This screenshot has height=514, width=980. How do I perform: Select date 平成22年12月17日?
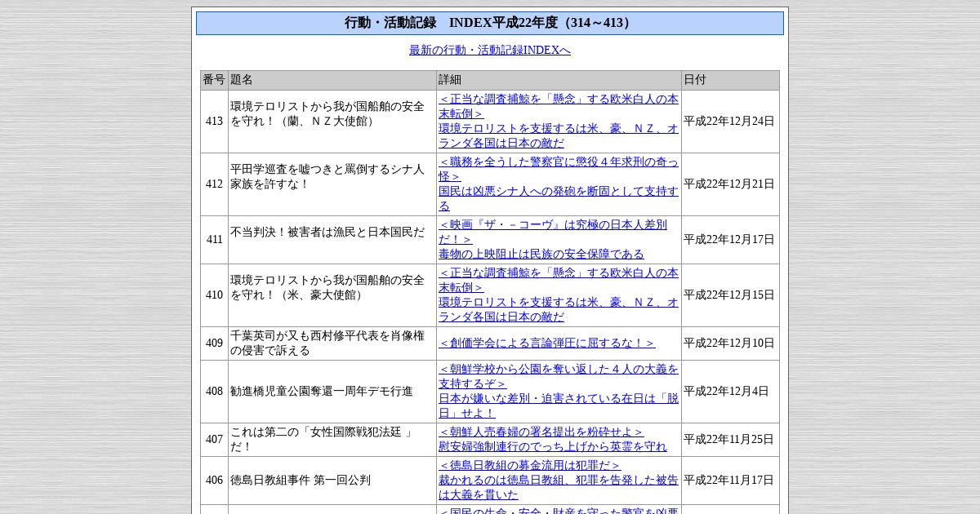pyautogui.click(x=729, y=240)
